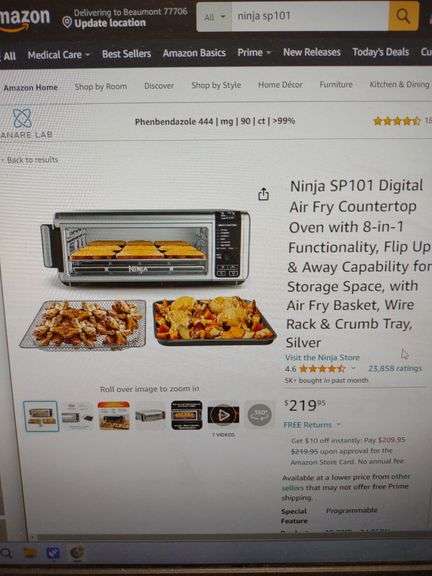The width and height of the screenshot is (432, 576).
Task: Click the ninja sp101 search field
Action: point(310,17)
